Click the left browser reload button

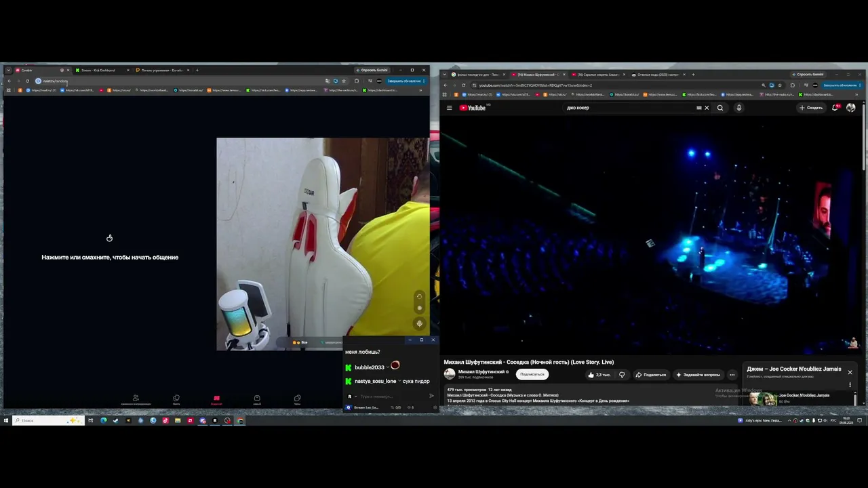[28, 81]
